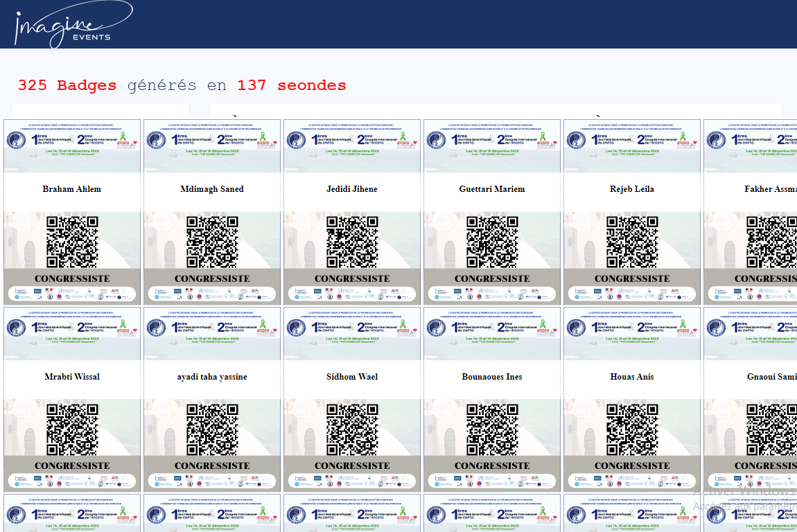Click green ribbon icon on Guettari Mariem badge
Screen dimensions: 797x532
(543, 136)
